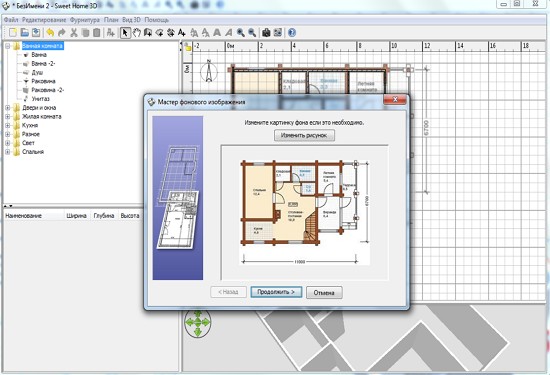Screen dimensions: 550x375
Task: Expand the Спальня category
Action: pyautogui.click(x=7, y=152)
